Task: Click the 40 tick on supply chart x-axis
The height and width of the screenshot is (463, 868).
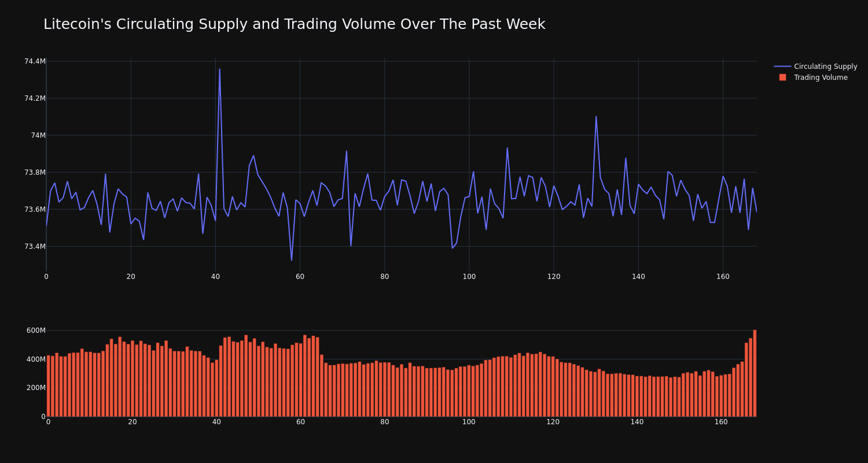Action: click(x=215, y=277)
